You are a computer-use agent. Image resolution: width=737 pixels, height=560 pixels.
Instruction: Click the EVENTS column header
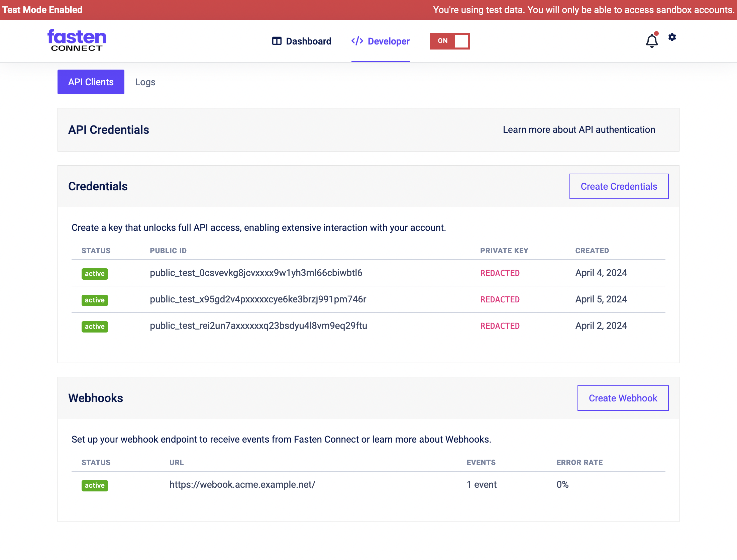[481, 462]
